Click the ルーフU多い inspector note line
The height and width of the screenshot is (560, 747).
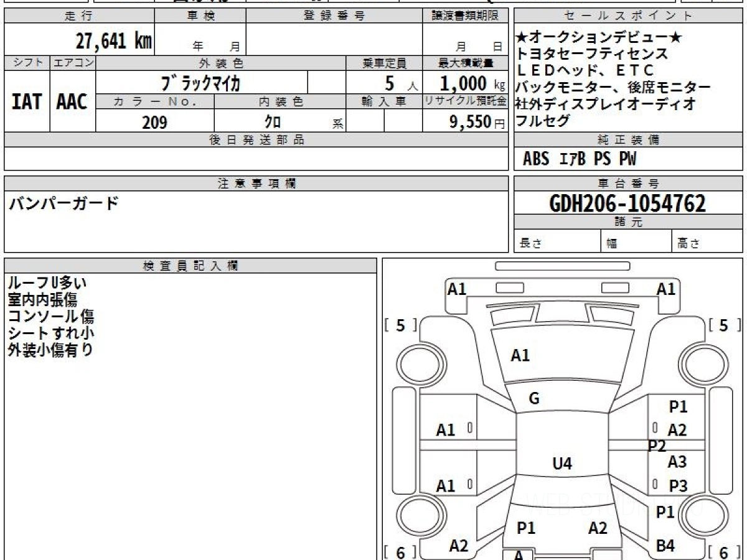tap(47, 283)
